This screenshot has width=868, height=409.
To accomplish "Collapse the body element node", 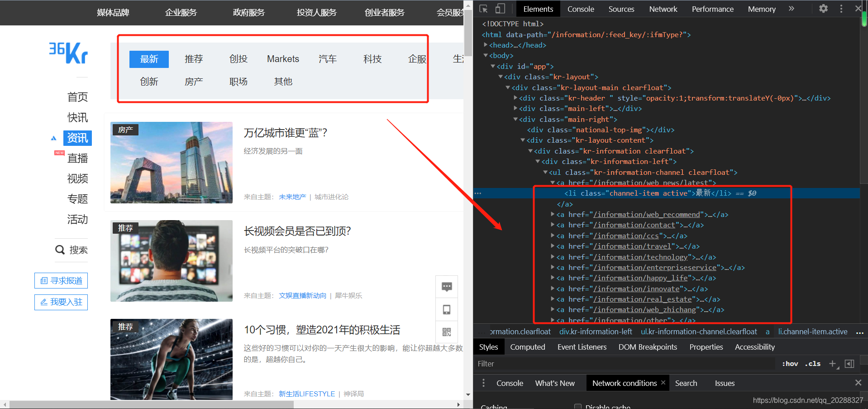I will click(x=486, y=55).
